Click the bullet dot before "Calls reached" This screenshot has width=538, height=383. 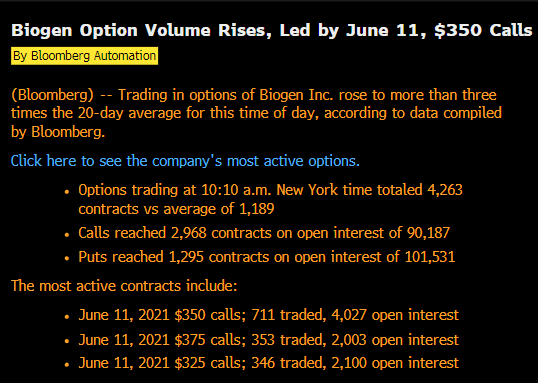tap(67, 235)
